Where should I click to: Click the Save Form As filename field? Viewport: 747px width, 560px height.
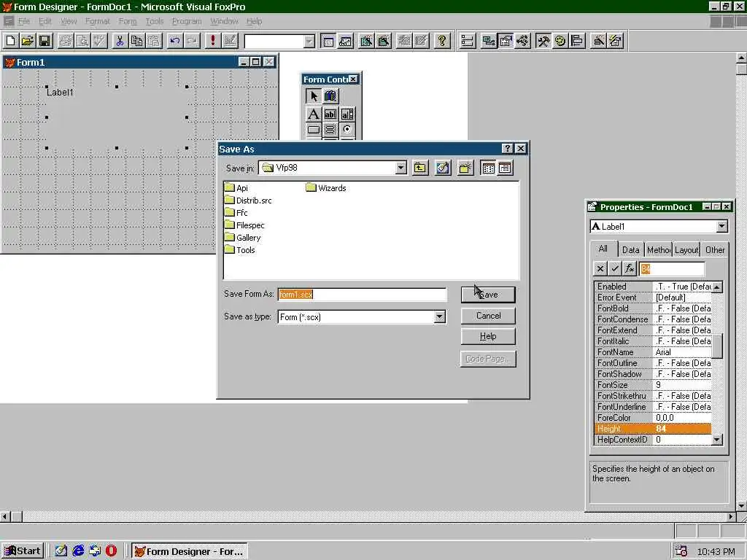click(x=362, y=295)
